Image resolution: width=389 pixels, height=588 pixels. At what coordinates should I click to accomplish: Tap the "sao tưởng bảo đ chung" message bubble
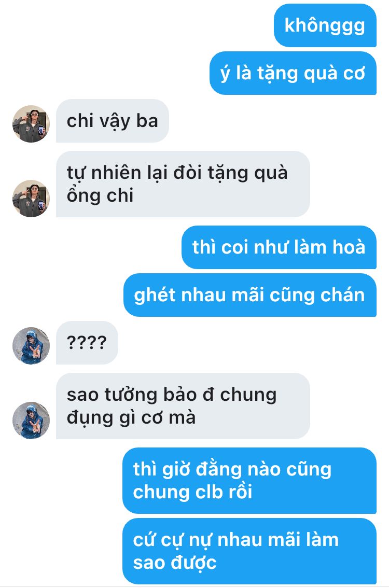(183, 406)
